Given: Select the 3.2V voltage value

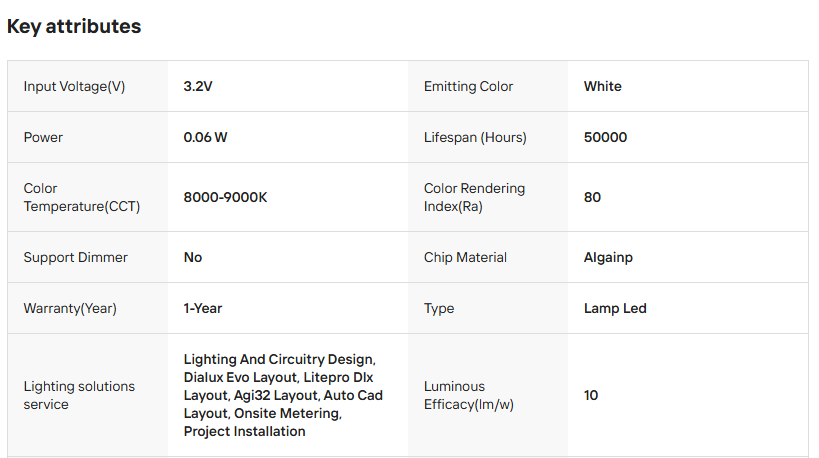Looking at the screenshot, I should [x=198, y=86].
